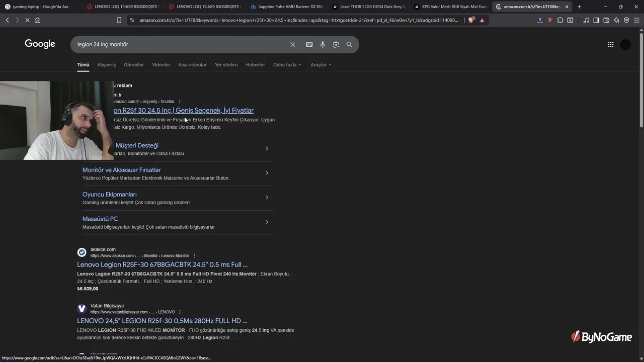Viewport: 644px width, 362px height.
Task: Open the music note playlist icon
Action: click(586, 20)
